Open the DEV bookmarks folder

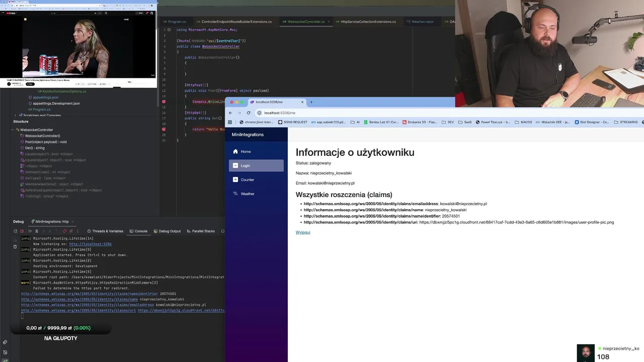[447, 122]
